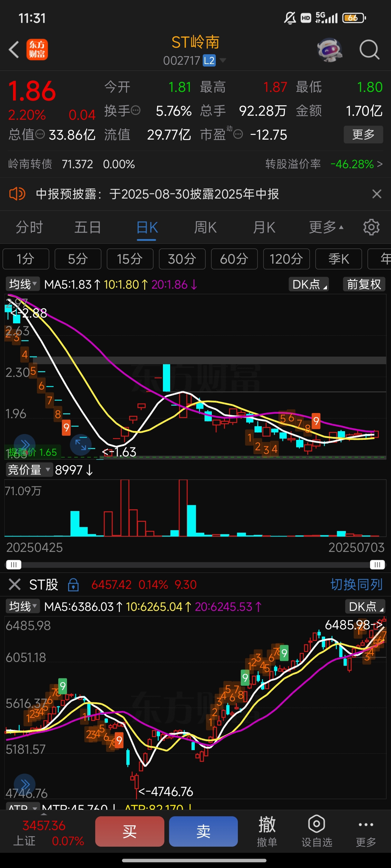This screenshot has height=868, width=391.
Task: Open the DK点 selector on the main chart
Action: coord(309,284)
